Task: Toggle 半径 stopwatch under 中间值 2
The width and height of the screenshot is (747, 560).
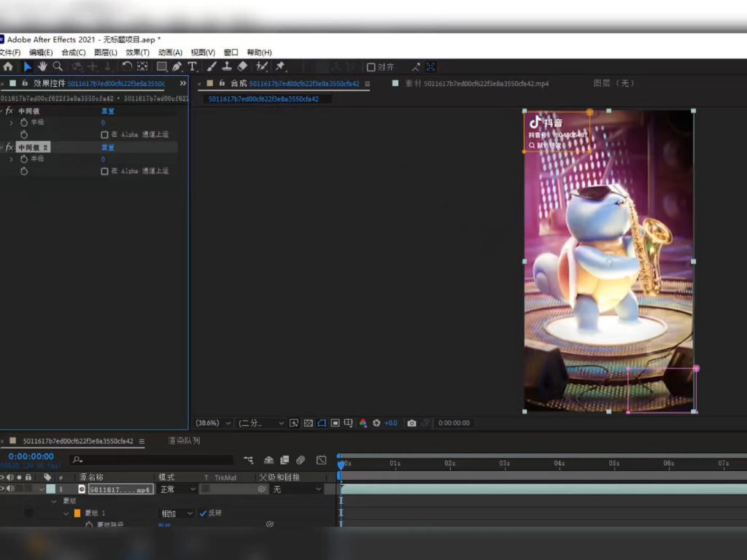Action: [x=24, y=159]
